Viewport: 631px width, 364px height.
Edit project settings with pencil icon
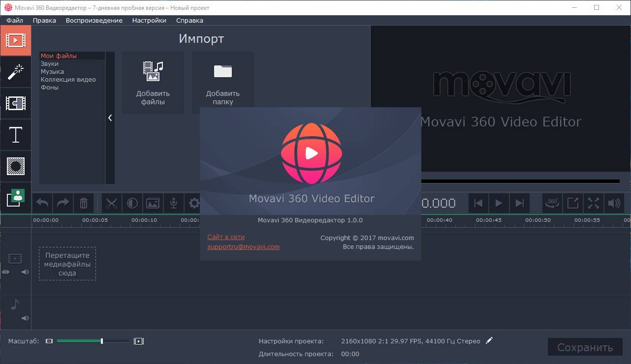tap(489, 340)
